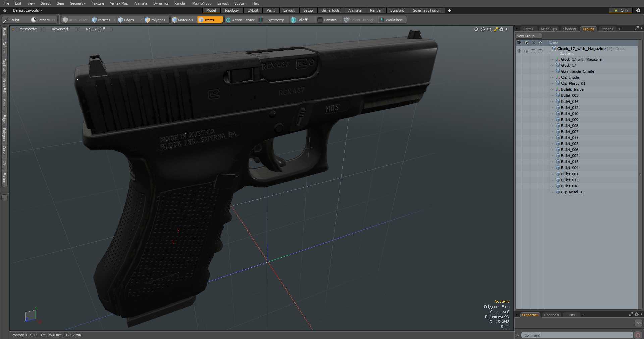The width and height of the screenshot is (644, 339).
Task: Click the New Group button
Action: tap(528, 36)
